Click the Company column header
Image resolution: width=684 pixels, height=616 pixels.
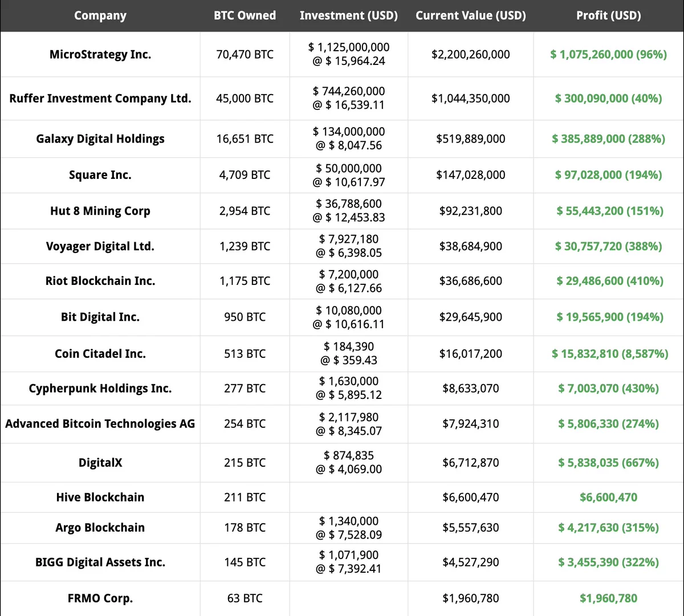coord(100,16)
